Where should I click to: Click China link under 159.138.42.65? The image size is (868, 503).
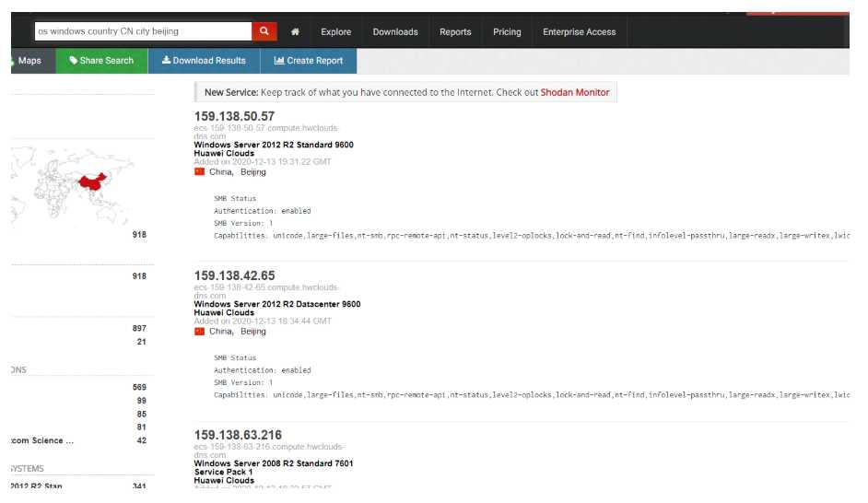coord(221,332)
